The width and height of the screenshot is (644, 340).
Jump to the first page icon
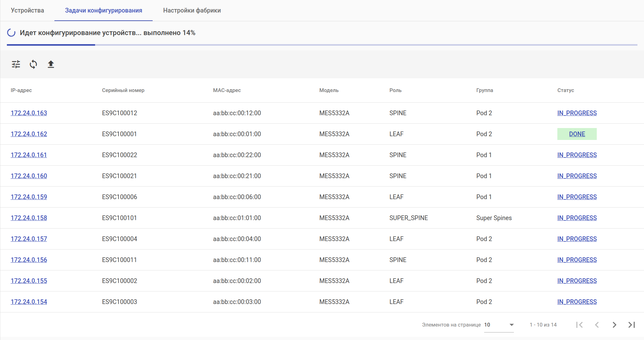click(x=579, y=325)
